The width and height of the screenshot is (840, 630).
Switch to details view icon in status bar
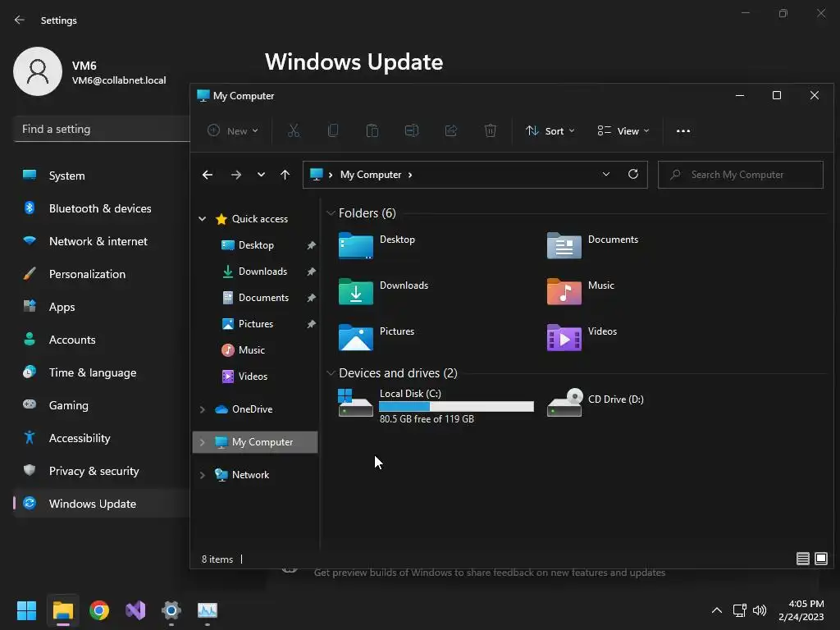(x=802, y=559)
